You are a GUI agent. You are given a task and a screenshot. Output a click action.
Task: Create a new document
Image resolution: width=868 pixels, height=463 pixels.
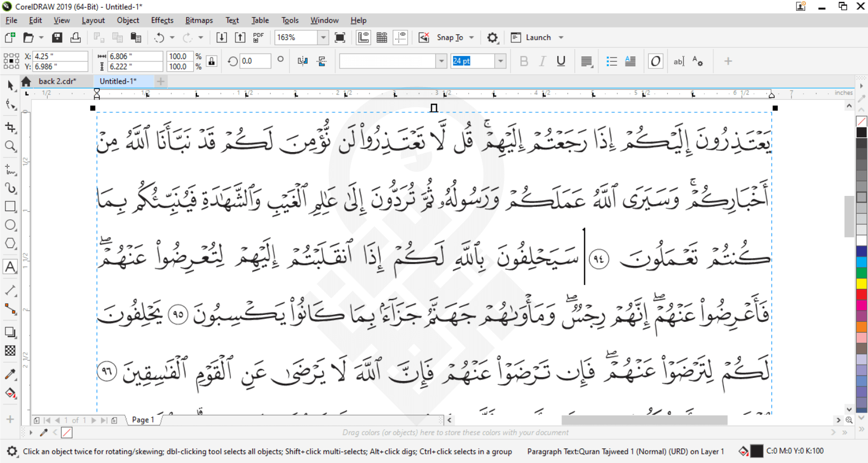10,37
